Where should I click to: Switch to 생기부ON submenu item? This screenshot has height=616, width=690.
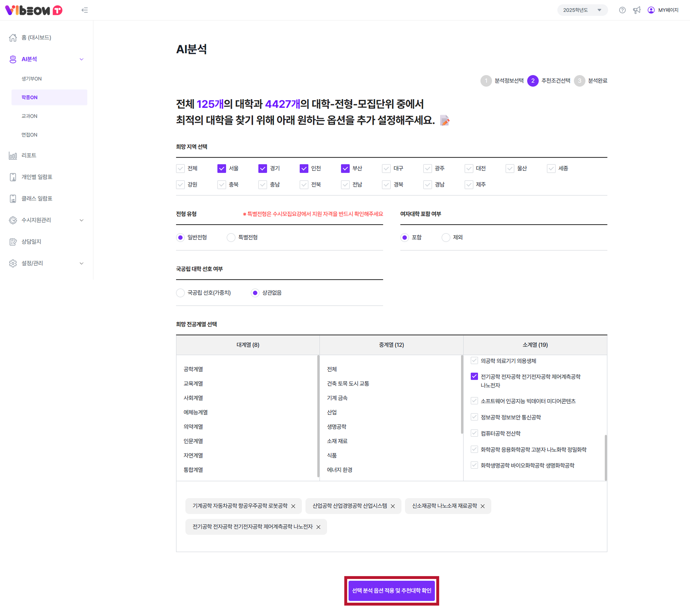[31, 79]
